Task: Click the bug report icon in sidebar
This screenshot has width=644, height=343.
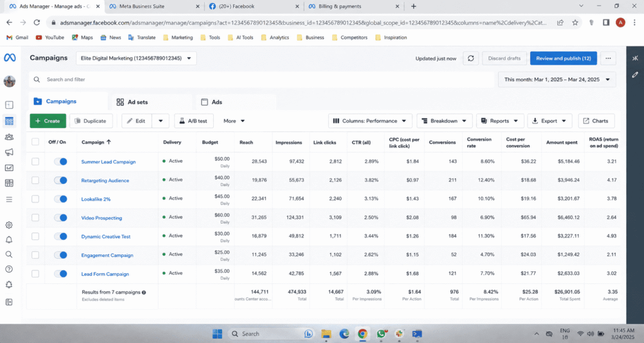Action: (9, 285)
